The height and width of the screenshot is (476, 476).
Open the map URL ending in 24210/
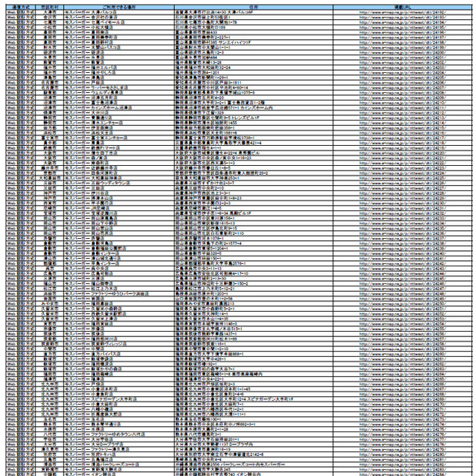pyautogui.click(x=402, y=103)
